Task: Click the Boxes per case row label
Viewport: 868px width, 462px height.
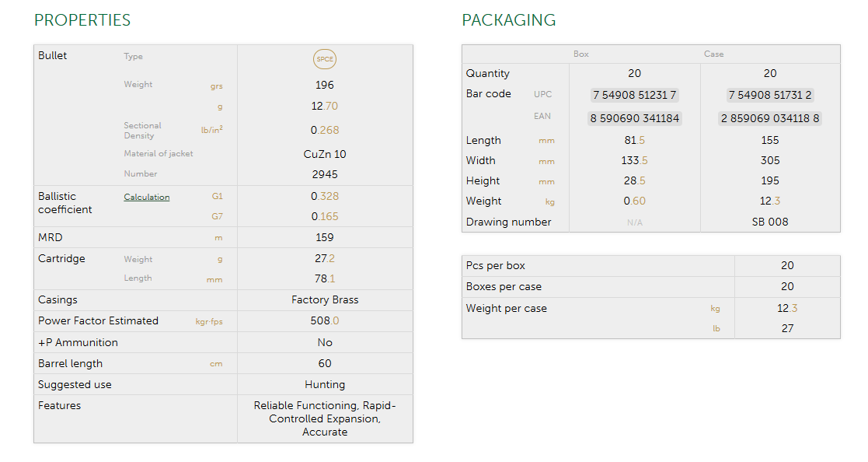Action: coord(504,286)
